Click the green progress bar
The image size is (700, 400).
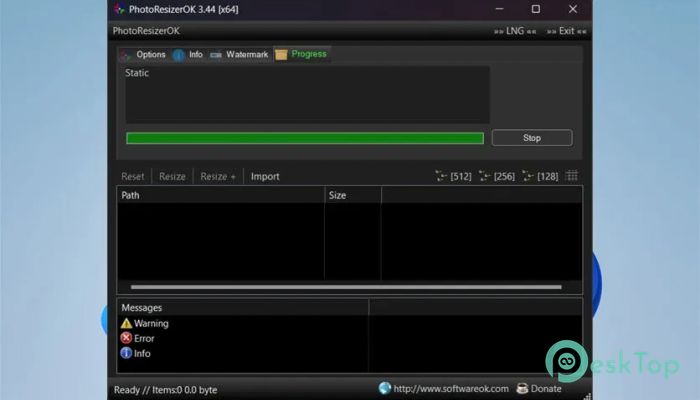tap(305, 138)
